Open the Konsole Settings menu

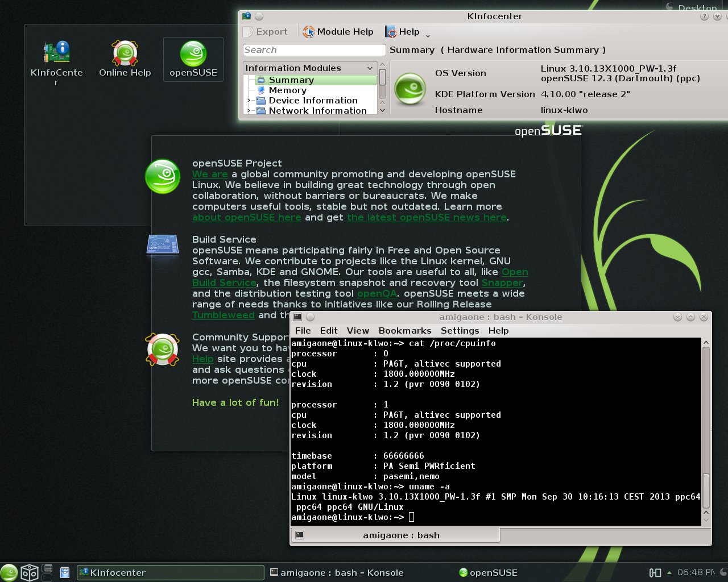(460, 331)
